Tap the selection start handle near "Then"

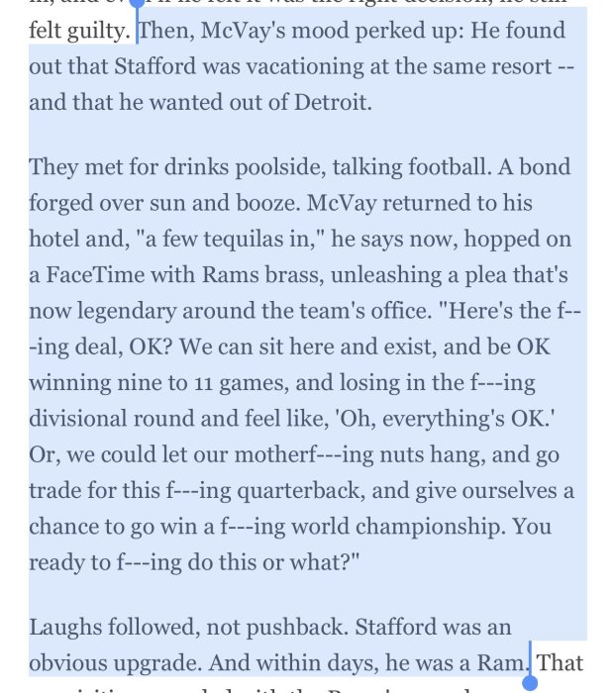[x=137, y=4]
